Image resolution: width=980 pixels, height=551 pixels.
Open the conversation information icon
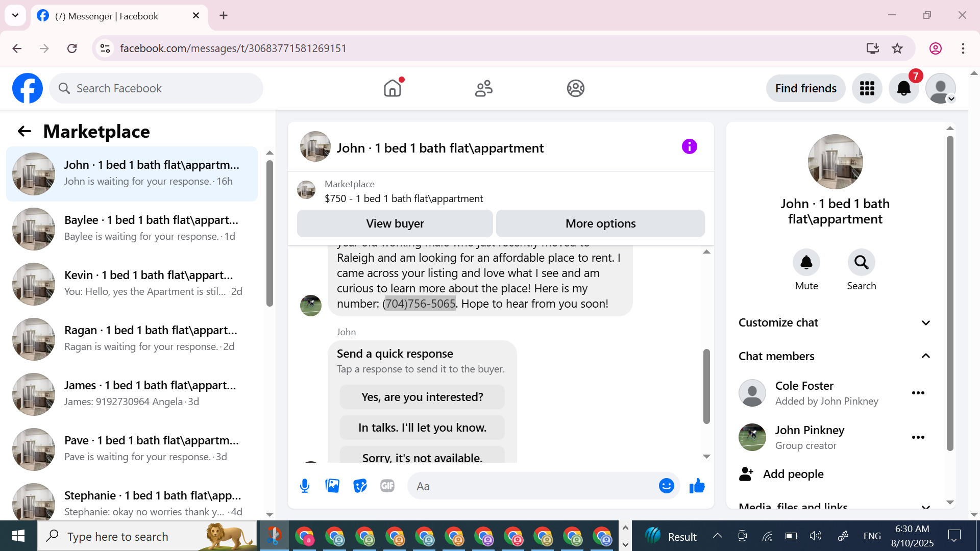coord(689,147)
